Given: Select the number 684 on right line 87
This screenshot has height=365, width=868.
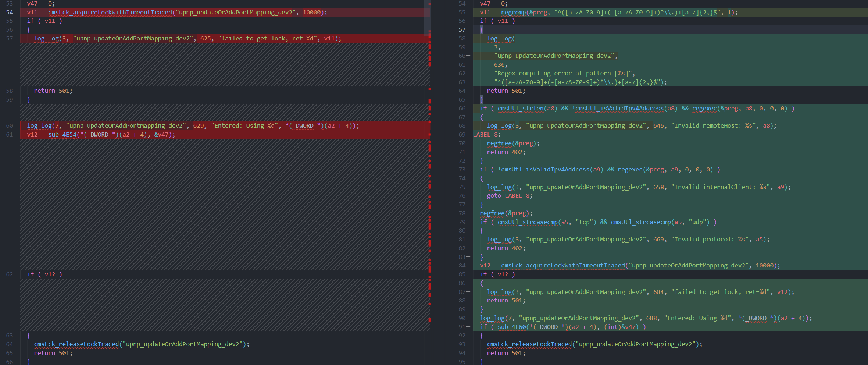Looking at the screenshot, I should (x=658, y=292).
